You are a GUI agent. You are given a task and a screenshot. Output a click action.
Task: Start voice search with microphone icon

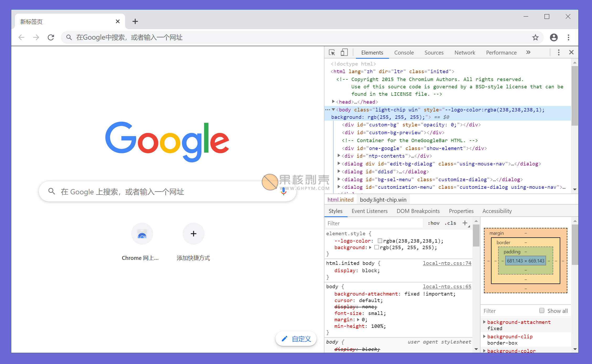pyautogui.click(x=284, y=191)
